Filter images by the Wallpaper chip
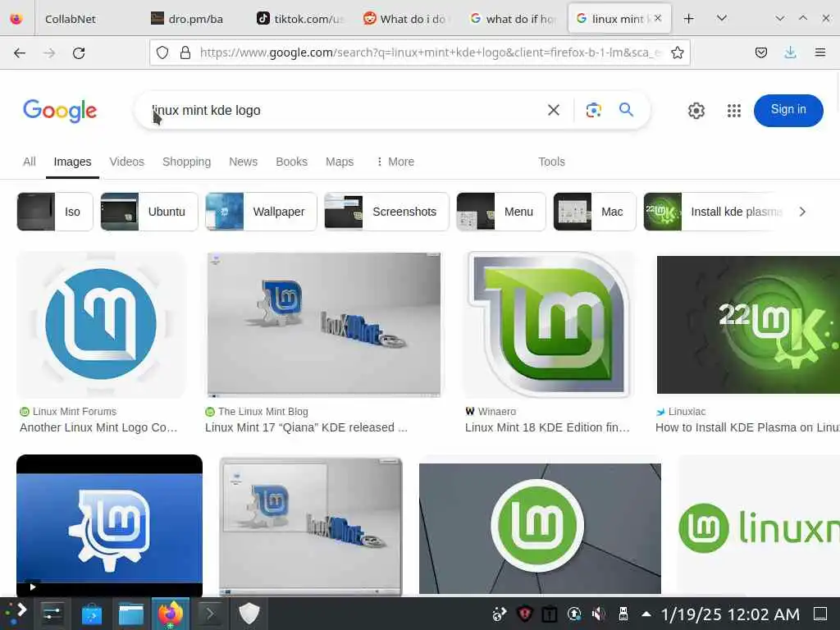The height and width of the screenshot is (630, 840). point(262,212)
